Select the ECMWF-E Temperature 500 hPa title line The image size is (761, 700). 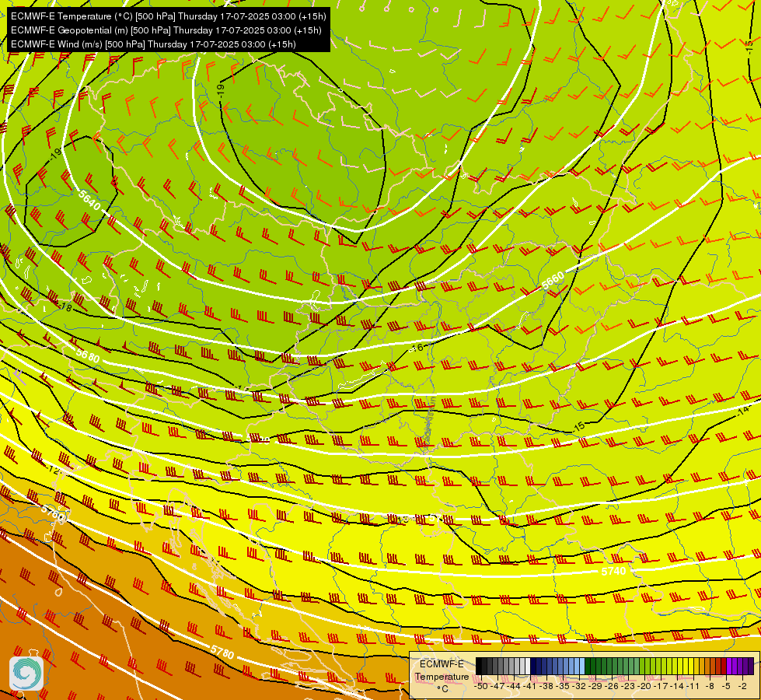169,16
